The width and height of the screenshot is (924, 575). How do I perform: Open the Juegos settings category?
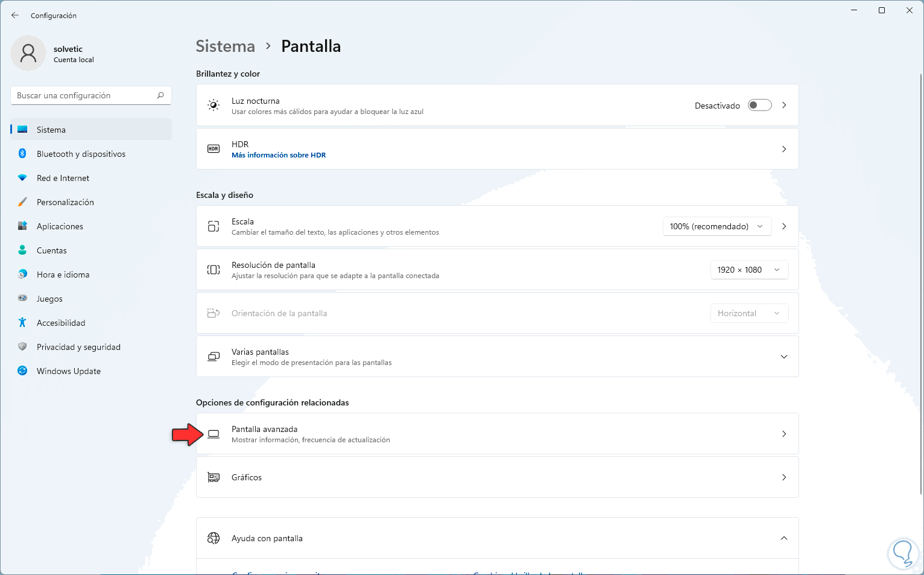coord(49,299)
